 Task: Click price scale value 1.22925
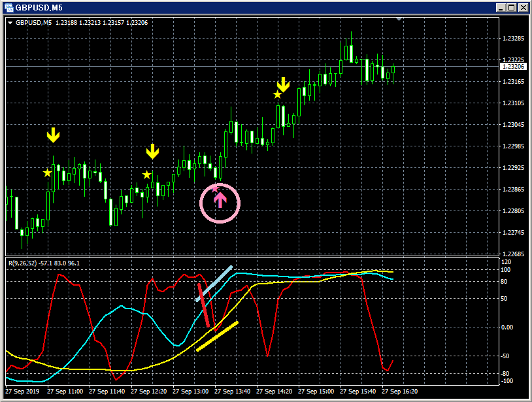(x=513, y=167)
